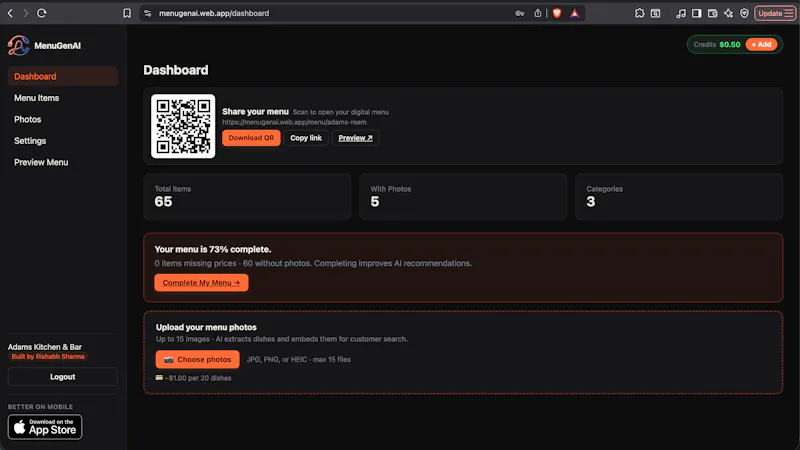Click the 'Share your menu' title
This screenshot has width=800, height=450.
coord(255,112)
